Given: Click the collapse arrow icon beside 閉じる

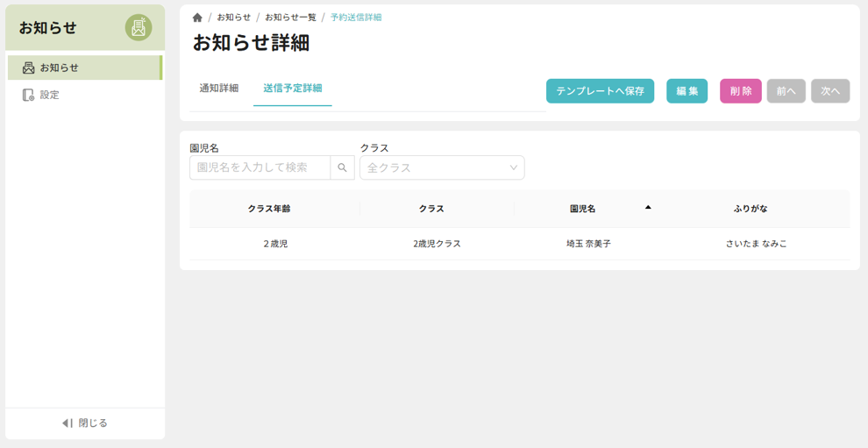Looking at the screenshot, I should pyautogui.click(x=67, y=423).
